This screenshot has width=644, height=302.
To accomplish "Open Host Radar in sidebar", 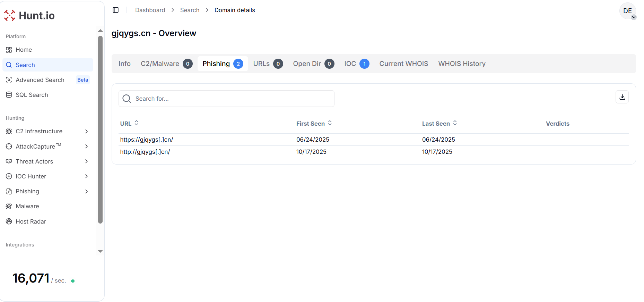I will (31, 221).
